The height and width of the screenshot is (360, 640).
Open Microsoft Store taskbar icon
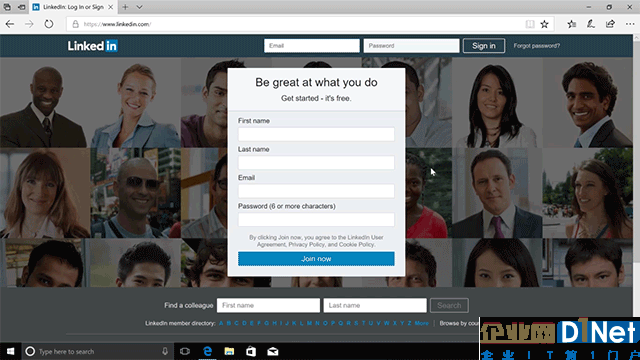(251, 351)
